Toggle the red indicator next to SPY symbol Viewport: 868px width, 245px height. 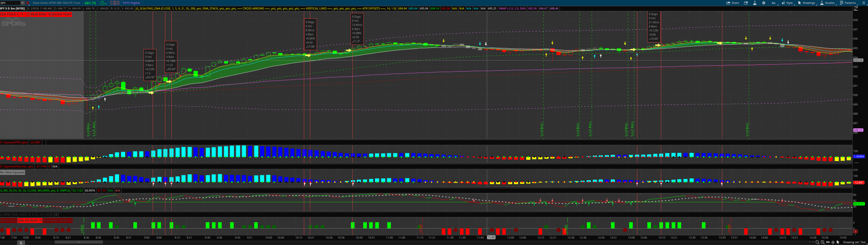[27, 3]
